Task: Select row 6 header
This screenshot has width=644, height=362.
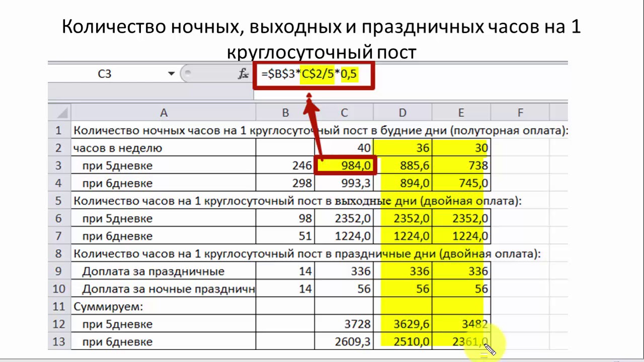Action: (x=60, y=218)
